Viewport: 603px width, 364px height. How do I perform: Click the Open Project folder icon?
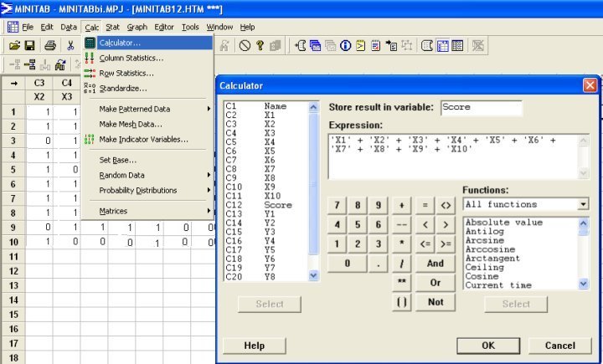[14, 45]
